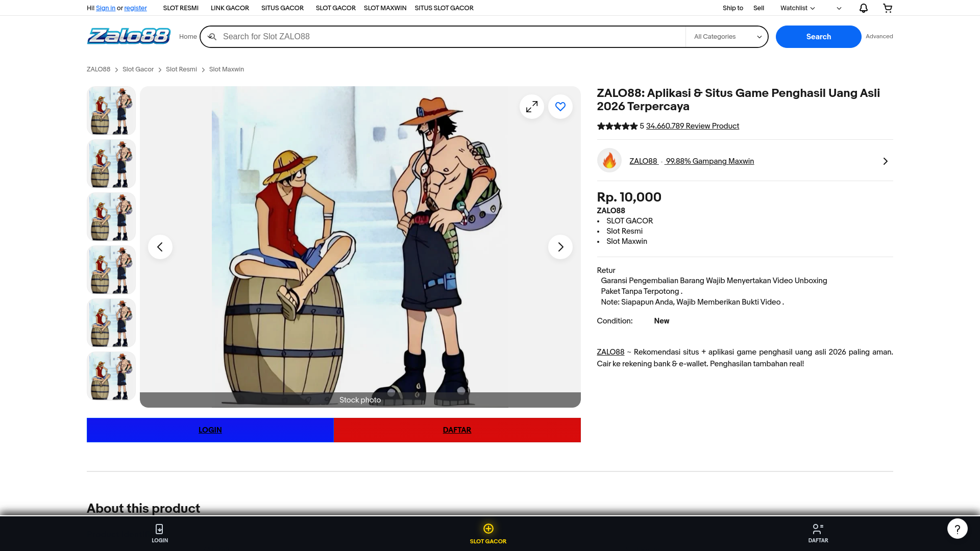Screen dimensions: 980x551
Task: Expand the product image fullscreen
Action: pos(532,107)
